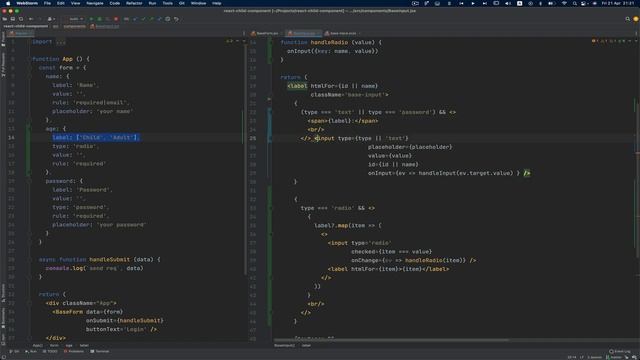
Task: Click the macOS Spotlight search icon
Action: (574, 3)
